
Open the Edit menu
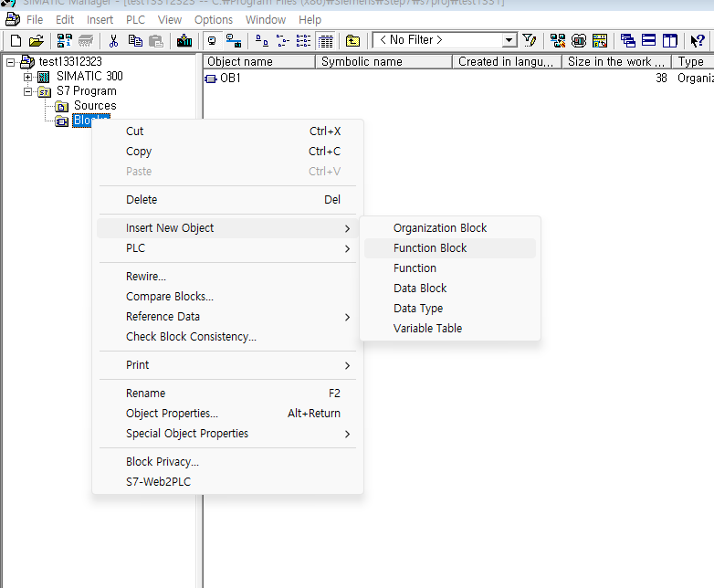(65, 20)
